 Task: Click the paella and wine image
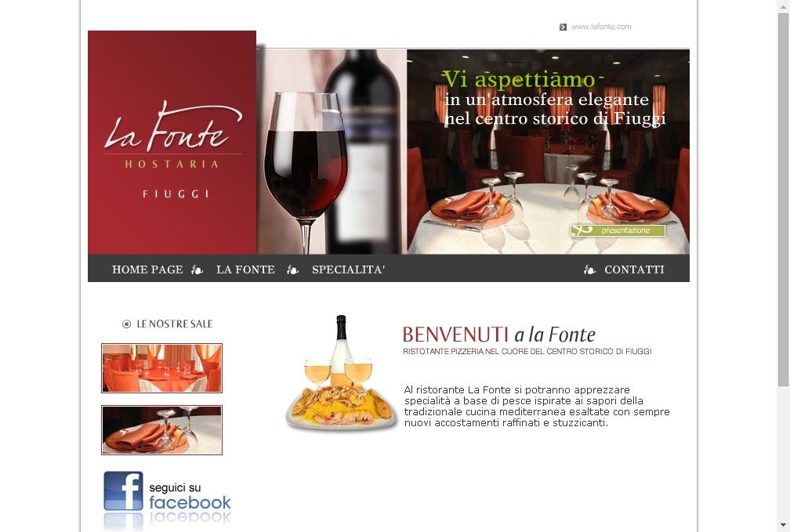(341, 373)
